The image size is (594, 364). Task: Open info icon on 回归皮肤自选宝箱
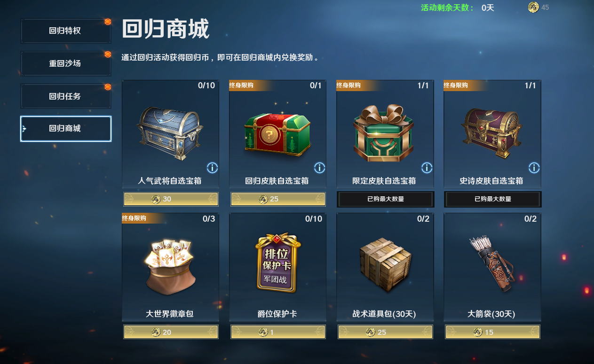coord(319,168)
